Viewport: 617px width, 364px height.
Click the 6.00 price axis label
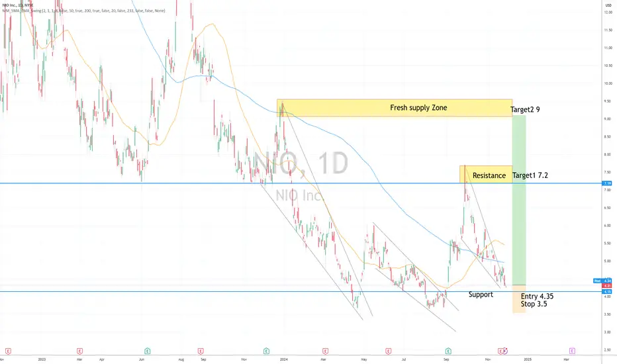608,226
